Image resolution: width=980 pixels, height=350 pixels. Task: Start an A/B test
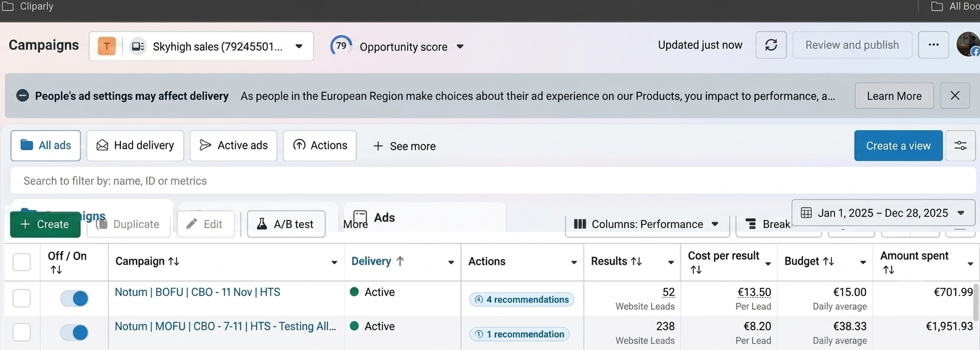(x=286, y=224)
